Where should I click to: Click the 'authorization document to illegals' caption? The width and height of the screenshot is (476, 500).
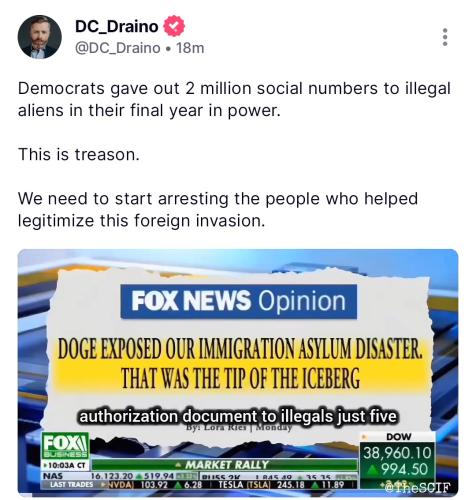[238, 416]
